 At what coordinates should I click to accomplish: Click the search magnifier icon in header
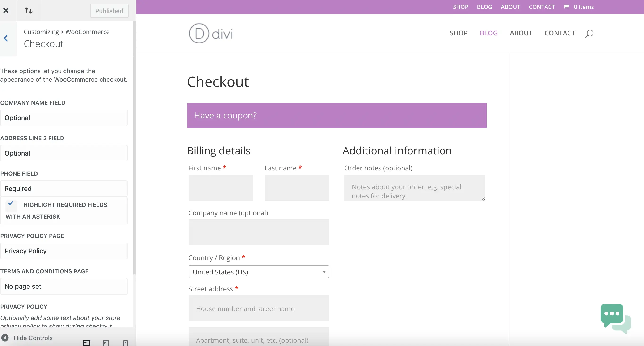589,33
